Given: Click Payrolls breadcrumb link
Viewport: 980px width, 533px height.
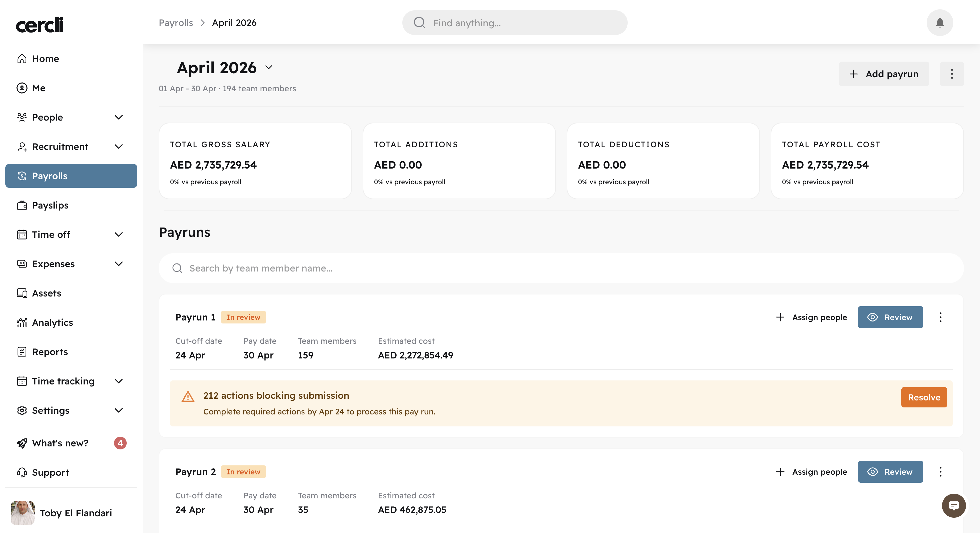Looking at the screenshot, I should pos(176,23).
